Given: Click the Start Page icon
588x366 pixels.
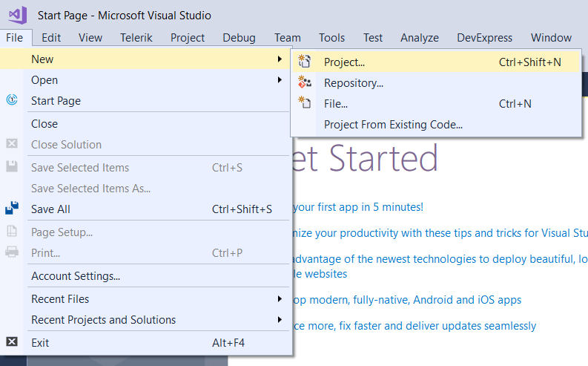Looking at the screenshot, I should 12,100.
